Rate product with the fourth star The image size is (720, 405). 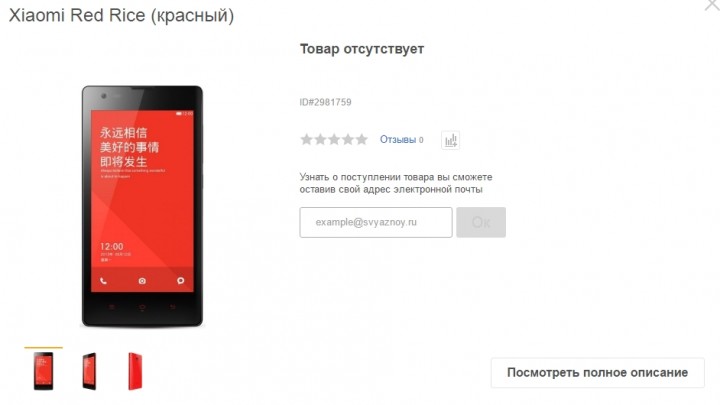(348, 139)
